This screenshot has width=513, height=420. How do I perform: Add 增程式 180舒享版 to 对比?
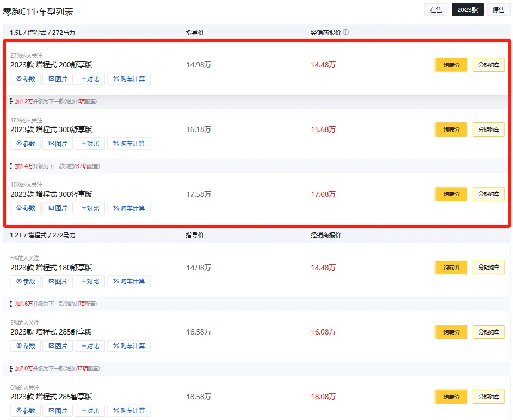(x=90, y=281)
